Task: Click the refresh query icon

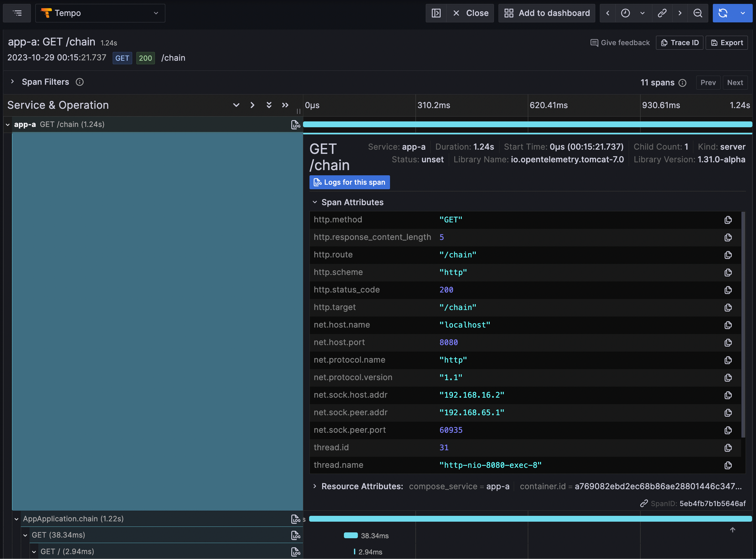Action: [x=723, y=13]
